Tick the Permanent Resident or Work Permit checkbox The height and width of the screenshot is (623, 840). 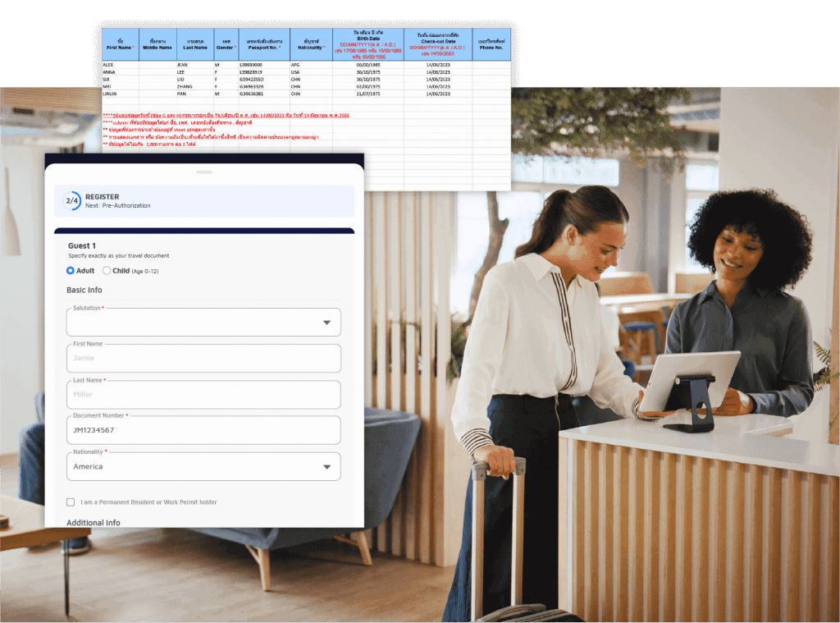(x=71, y=502)
